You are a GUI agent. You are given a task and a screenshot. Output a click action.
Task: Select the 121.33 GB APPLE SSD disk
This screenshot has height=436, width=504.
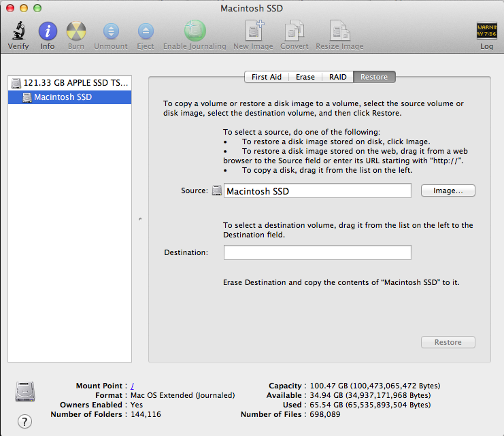tap(70, 83)
